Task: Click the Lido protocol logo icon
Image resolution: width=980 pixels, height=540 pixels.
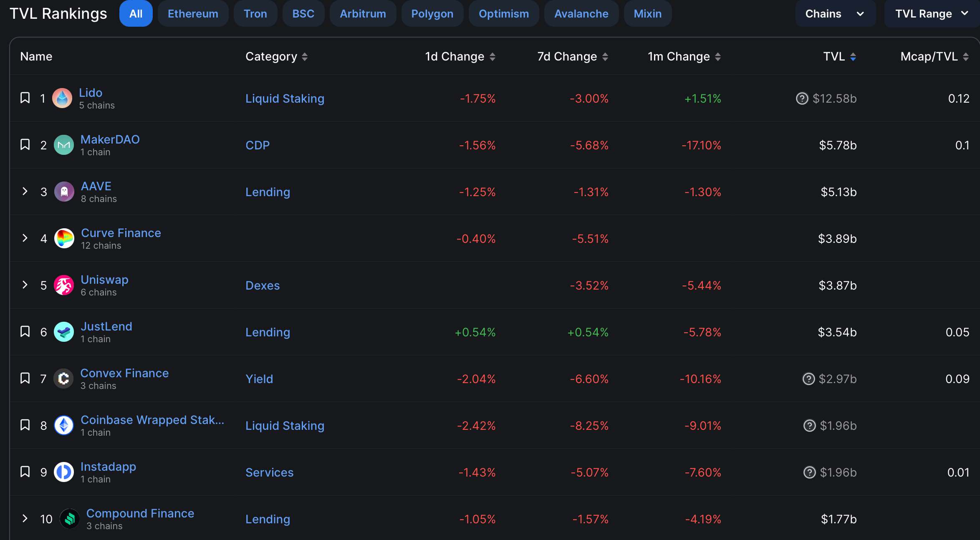Action: click(62, 98)
